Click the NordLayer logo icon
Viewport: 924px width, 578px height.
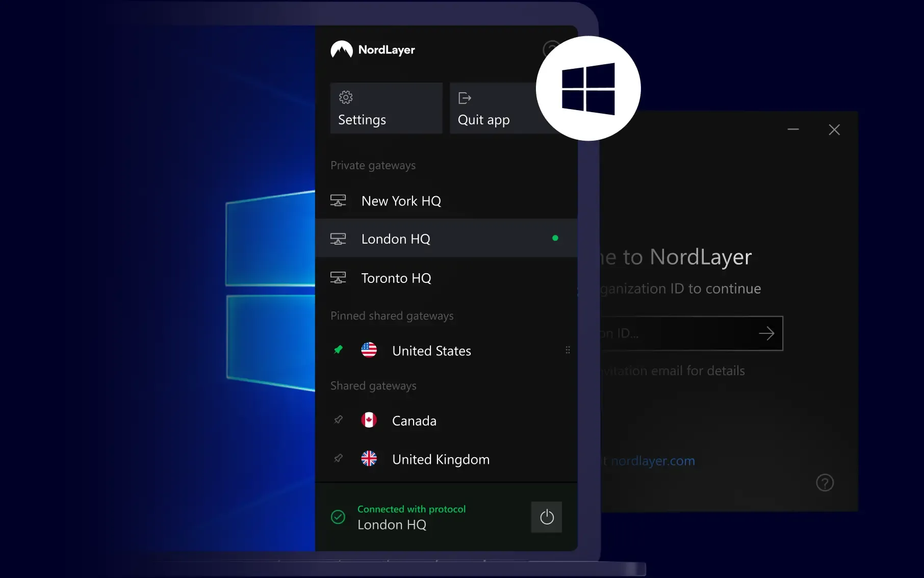click(342, 50)
